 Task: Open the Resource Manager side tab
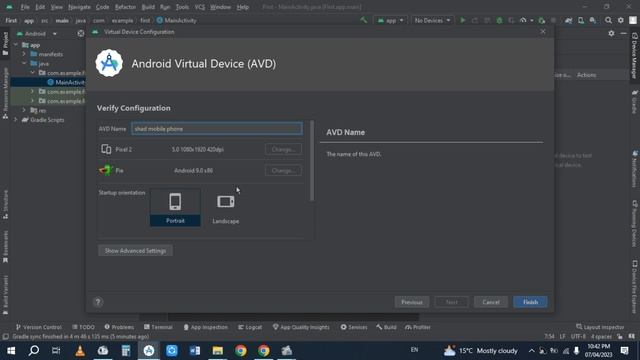tap(5, 93)
